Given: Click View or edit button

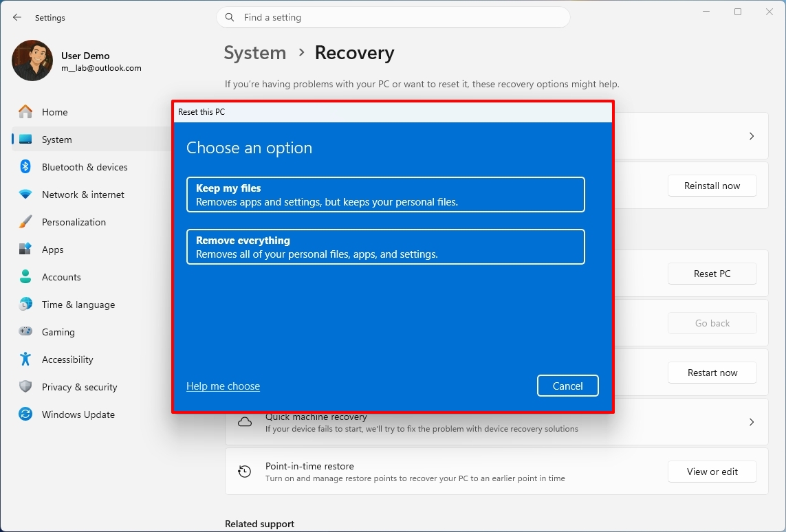Looking at the screenshot, I should (x=712, y=472).
